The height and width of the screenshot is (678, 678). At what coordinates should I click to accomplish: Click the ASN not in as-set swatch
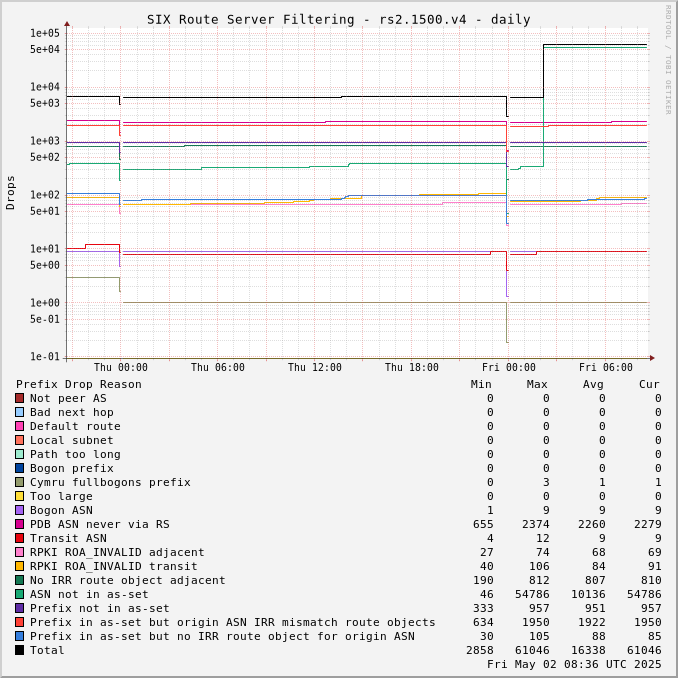(19, 594)
